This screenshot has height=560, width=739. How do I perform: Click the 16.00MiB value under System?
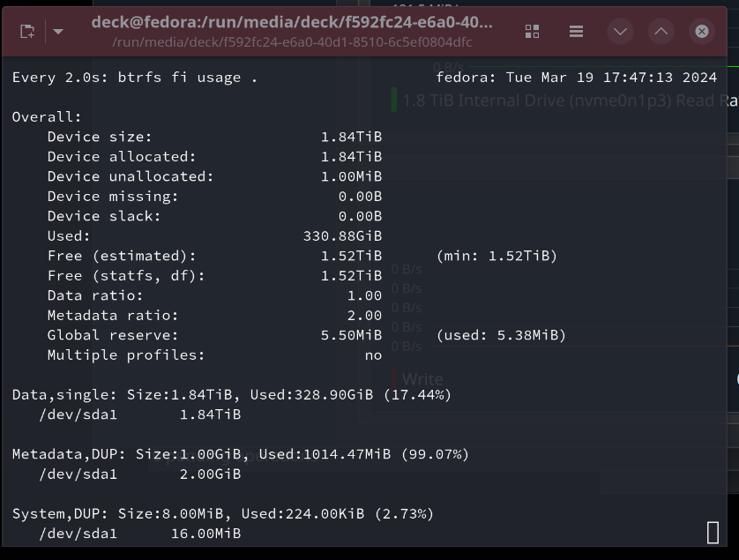(206, 534)
